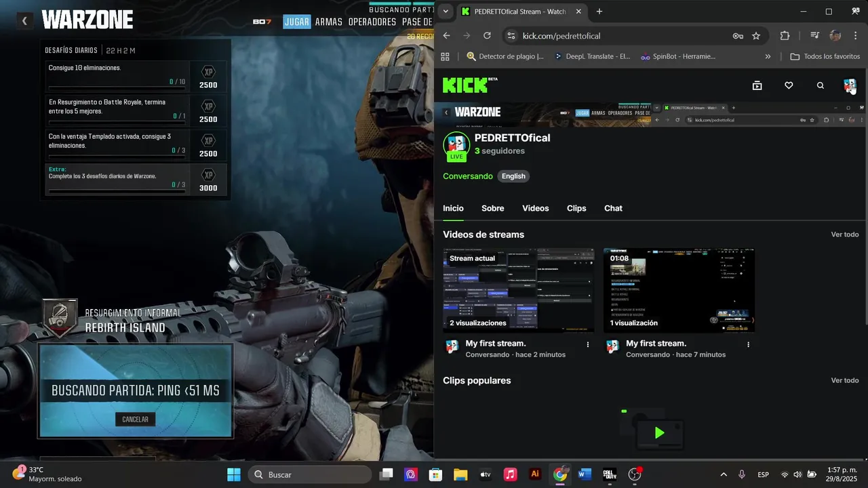868x488 pixels.
Task: Close the PEDRETTOfical Stream tab
Action: tap(578, 12)
